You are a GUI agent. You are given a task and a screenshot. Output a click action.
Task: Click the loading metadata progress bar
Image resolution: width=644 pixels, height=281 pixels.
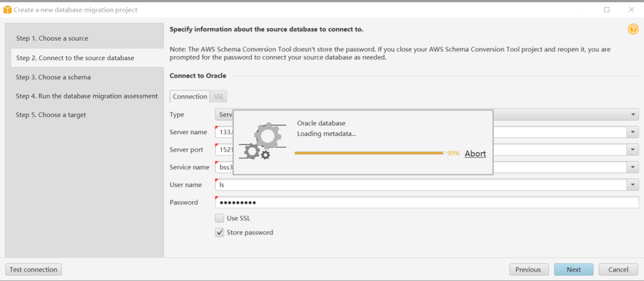click(369, 153)
